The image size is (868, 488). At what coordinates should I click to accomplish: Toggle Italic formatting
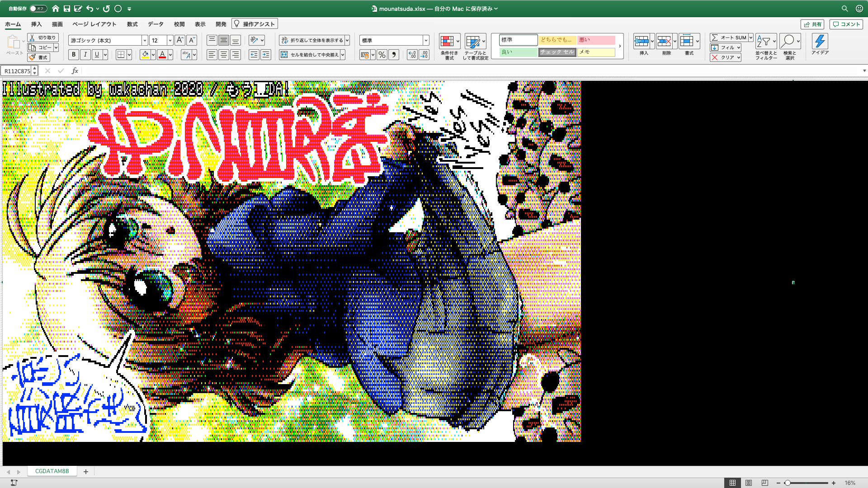85,55
